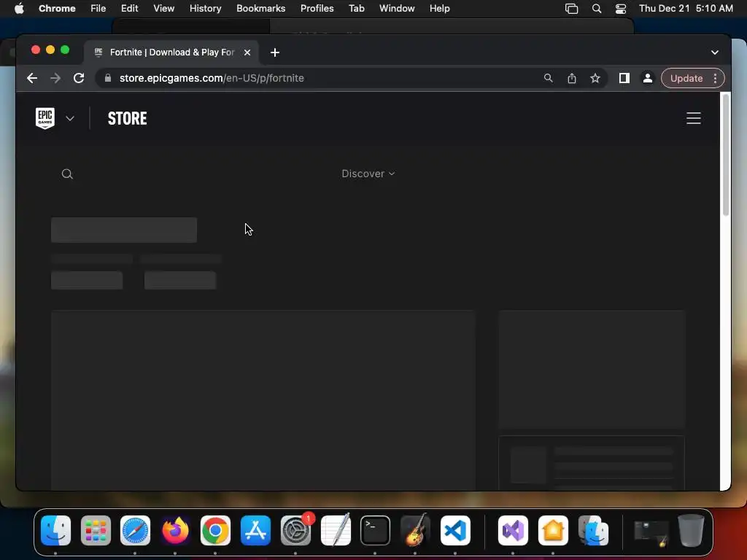747x560 pixels.
Task: Open the Chrome app menu
Action: [57, 8]
